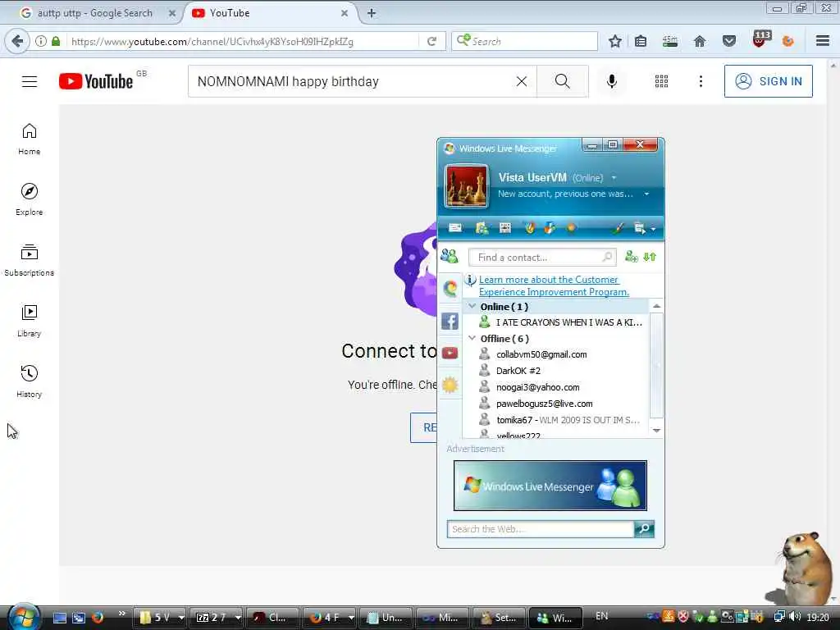Click the Search the Web field
This screenshot has width=840, height=630.
click(541, 529)
